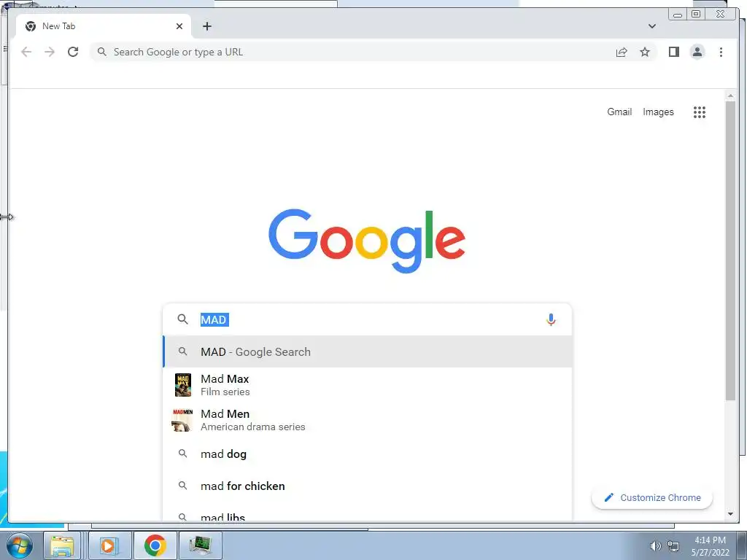
Task: Open the Google apps grid
Action: coord(700,112)
